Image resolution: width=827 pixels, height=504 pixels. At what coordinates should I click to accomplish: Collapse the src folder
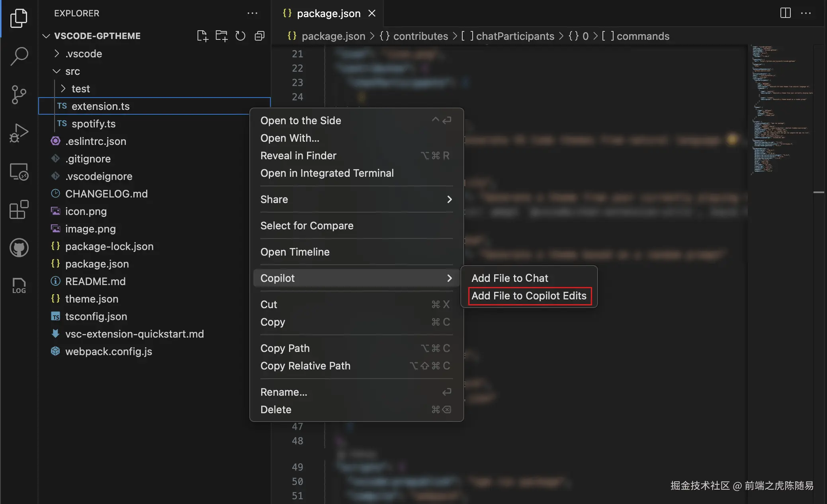pos(72,71)
